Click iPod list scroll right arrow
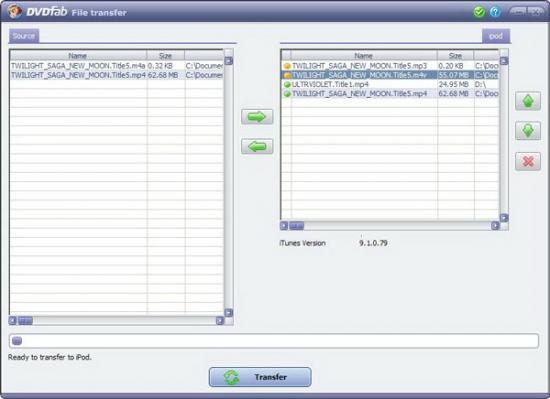The width and height of the screenshot is (550, 399). click(495, 226)
